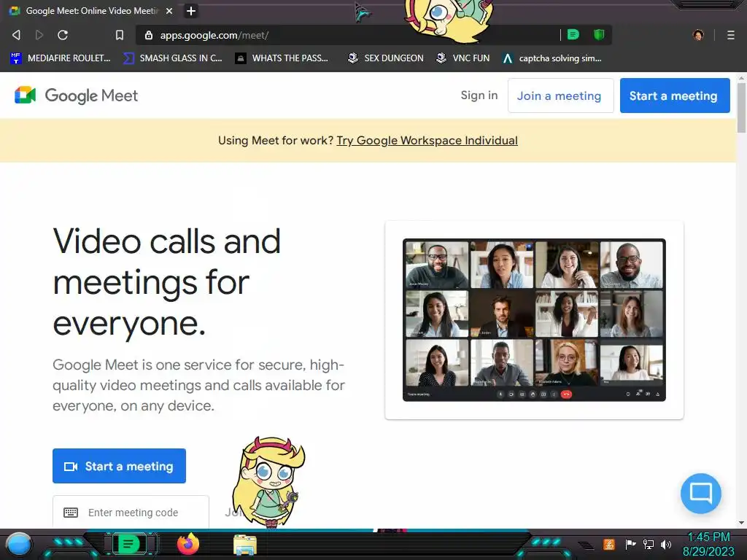Bookmark this page with the bookmark icon
The image size is (747, 560).
[x=120, y=35]
